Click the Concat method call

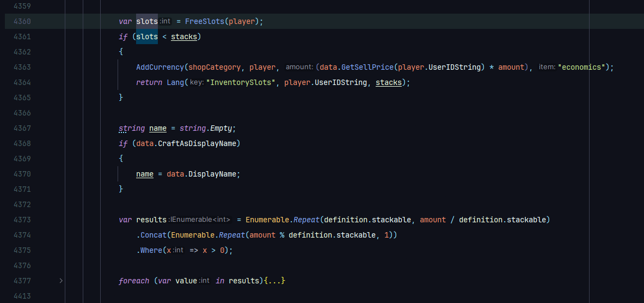153,235
